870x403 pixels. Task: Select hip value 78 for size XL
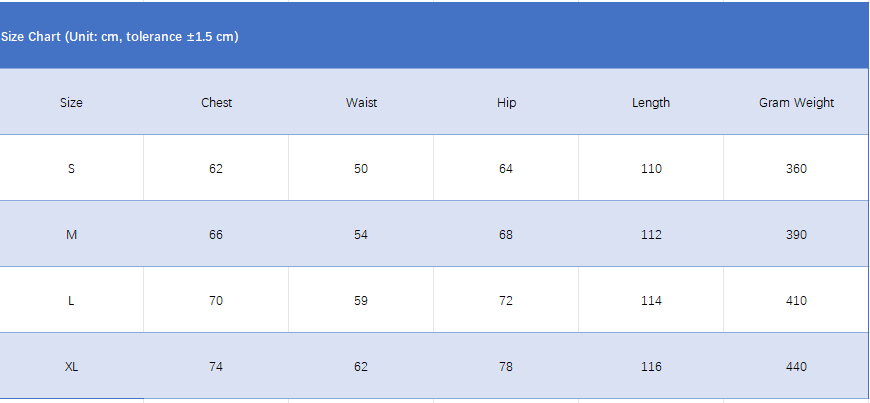pyautogui.click(x=506, y=367)
